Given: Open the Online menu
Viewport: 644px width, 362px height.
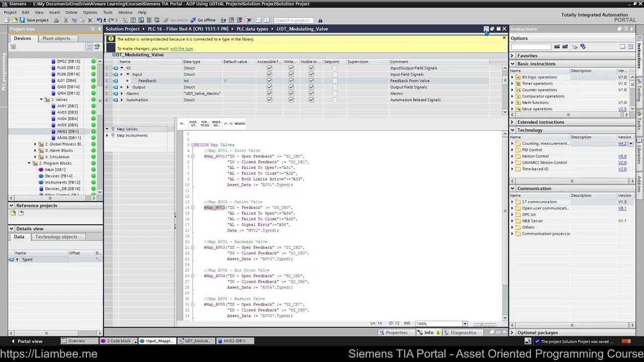Looking at the screenshot, I should coord(71,12).
